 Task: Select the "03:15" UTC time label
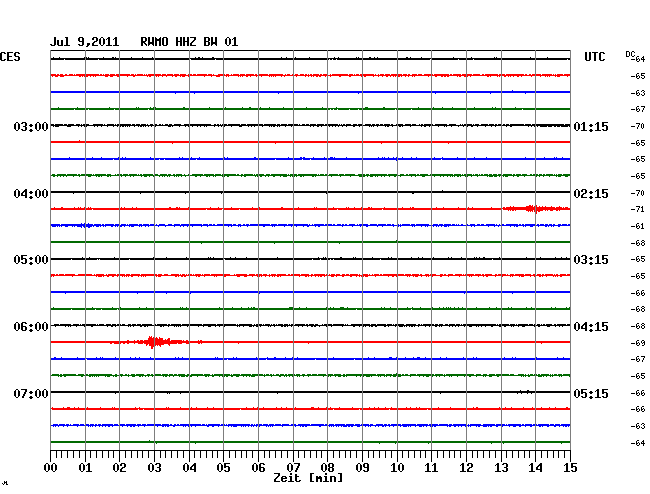coord(591,260)
